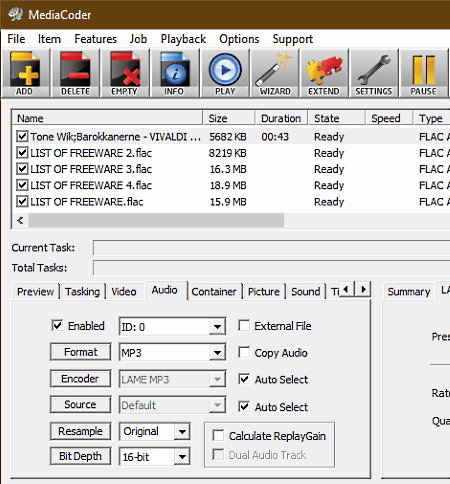Open the 16-bit bit depth dropdown
Viewport: 450px width, 484px height.
point(182,457)
